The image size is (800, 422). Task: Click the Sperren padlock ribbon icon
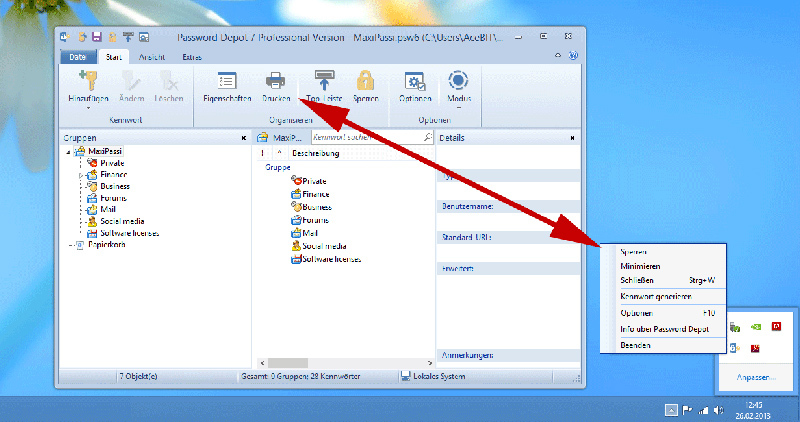tap(365, 81)
